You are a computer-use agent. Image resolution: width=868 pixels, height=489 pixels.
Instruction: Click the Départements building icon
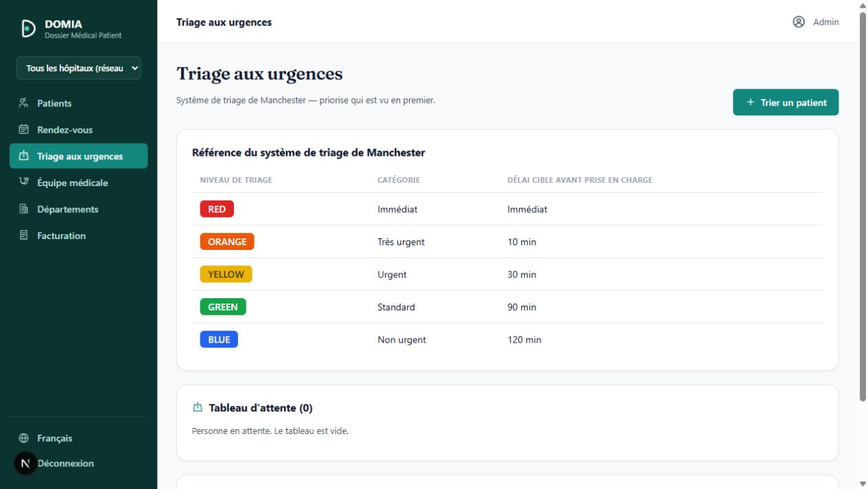pos(24,209)
